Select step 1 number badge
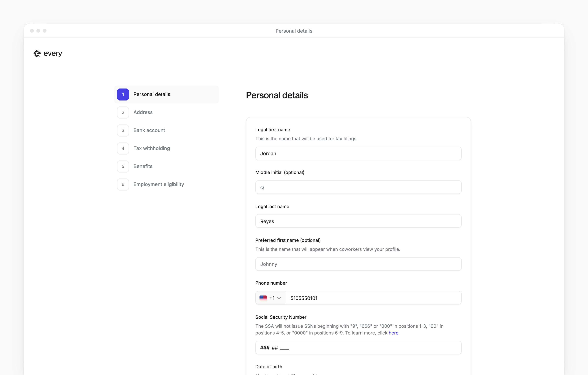The width and height of the screenshot is (588, 375). tap(123, 94)
